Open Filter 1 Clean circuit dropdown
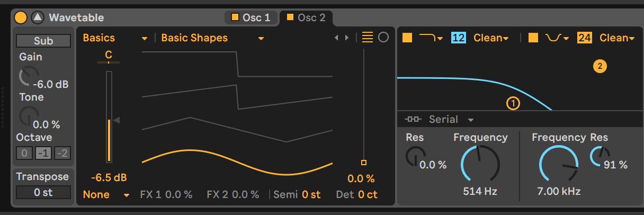 491,38
